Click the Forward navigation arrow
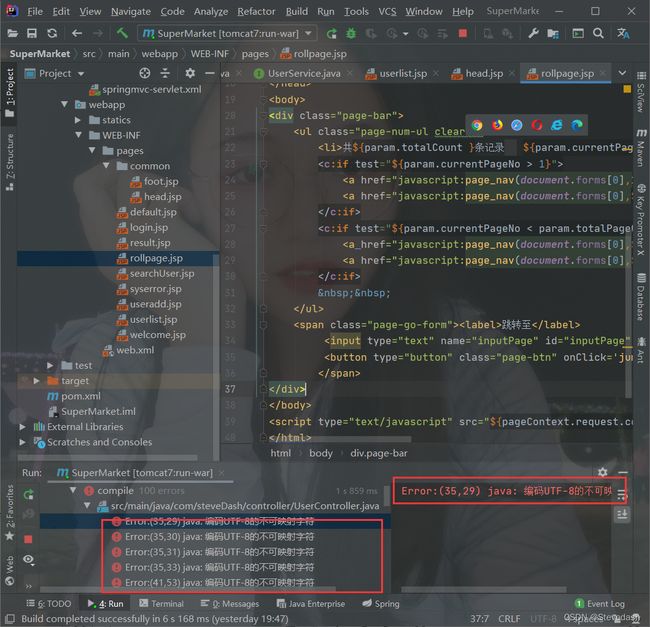Image resolution: width=650 pixels, height=627 pixels. tap(98, 33)
